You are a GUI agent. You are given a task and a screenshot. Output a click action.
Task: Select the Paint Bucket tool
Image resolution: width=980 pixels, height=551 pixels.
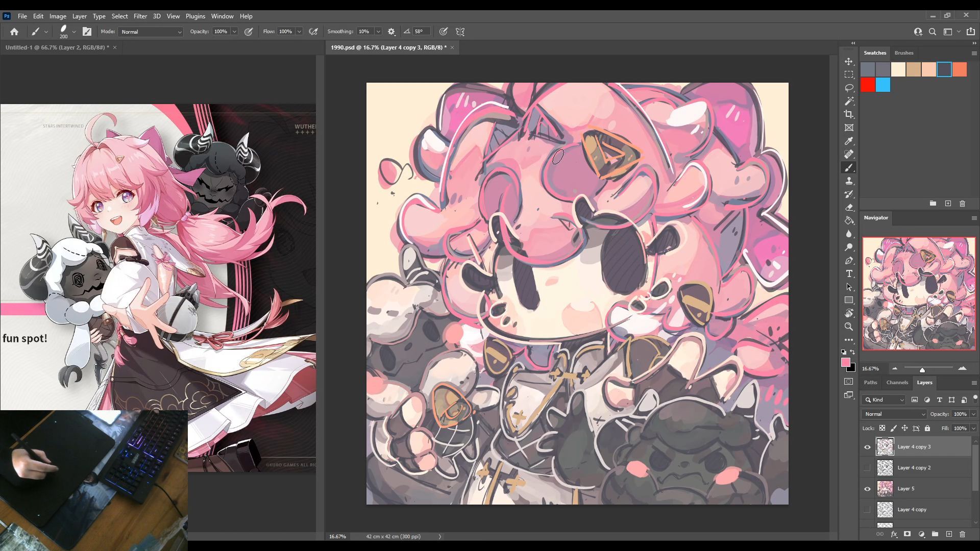(849, 220)
